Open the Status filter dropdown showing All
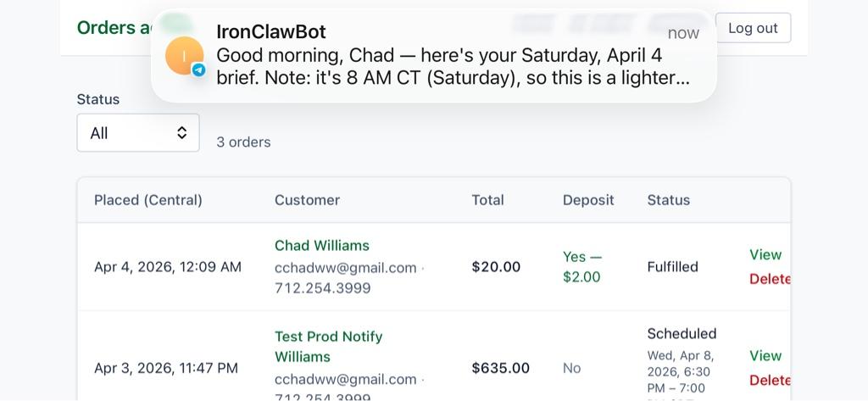The height and width of the screenshot is (401, 868). point(137,133)
